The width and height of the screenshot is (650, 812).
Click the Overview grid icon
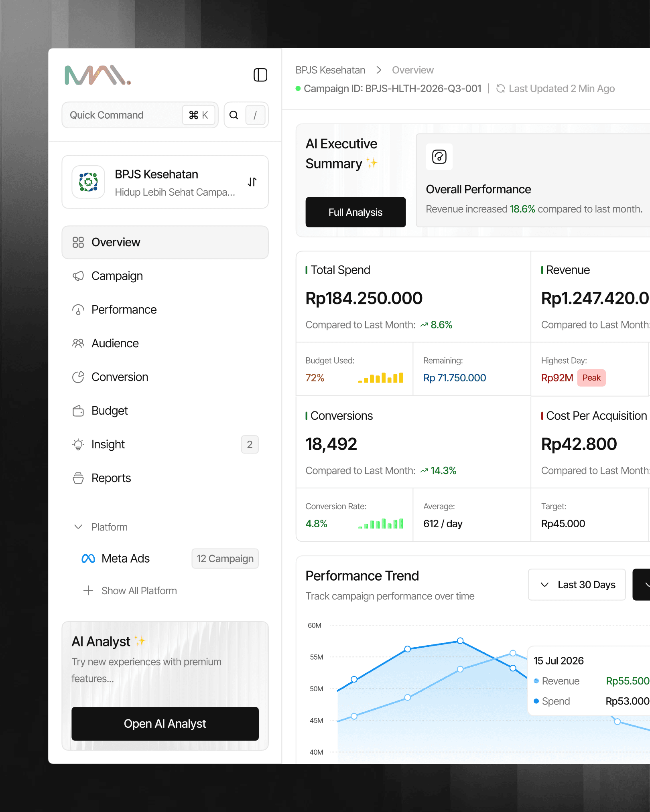coord(78,242)
